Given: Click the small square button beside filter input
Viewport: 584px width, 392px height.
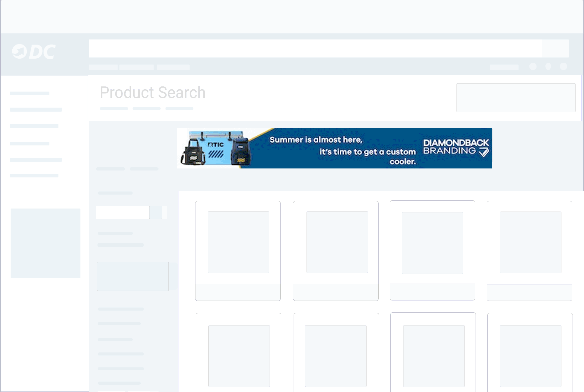Looking at the screenshot, I should (x=156, y=212).
